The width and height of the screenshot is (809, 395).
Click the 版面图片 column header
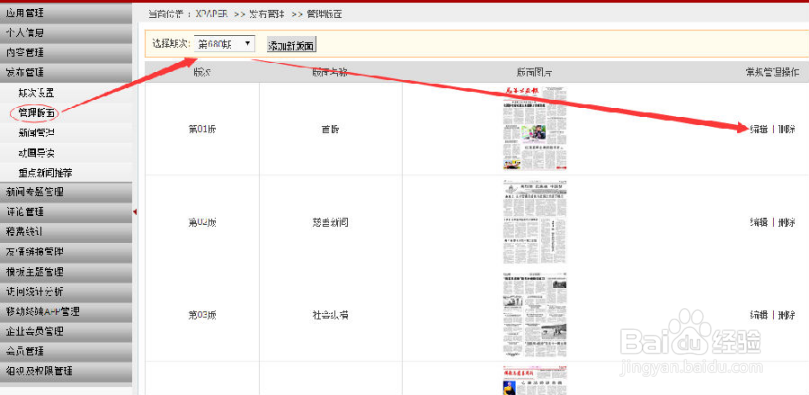click(535, 72)
